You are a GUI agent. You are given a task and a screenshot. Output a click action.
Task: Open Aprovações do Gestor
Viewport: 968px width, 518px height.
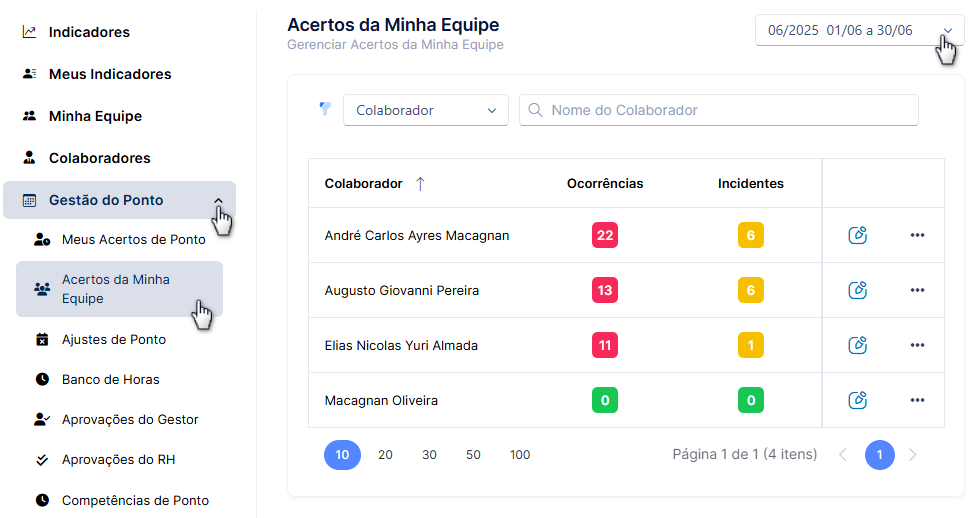[x=130, y=420]
